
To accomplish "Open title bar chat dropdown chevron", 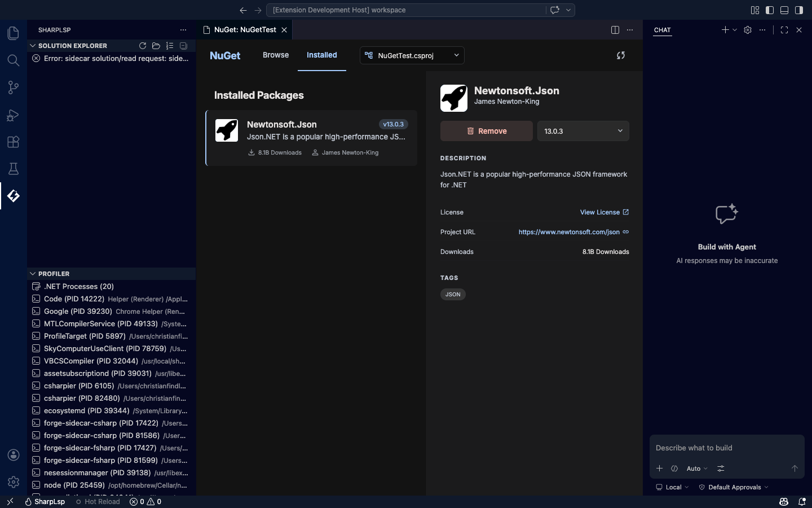I will point(568,10).
